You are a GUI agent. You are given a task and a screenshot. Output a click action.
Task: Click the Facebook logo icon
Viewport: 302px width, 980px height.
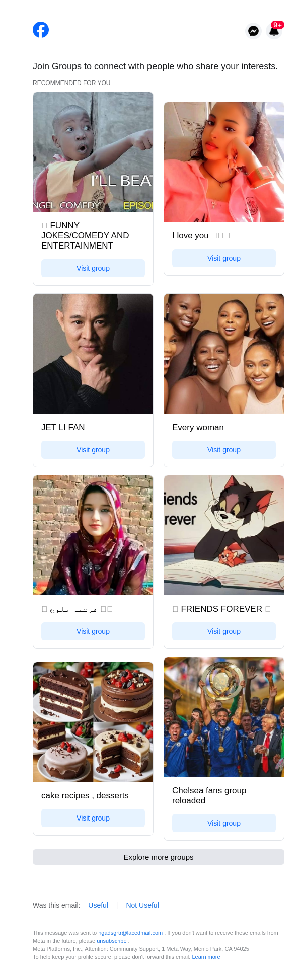41,30
